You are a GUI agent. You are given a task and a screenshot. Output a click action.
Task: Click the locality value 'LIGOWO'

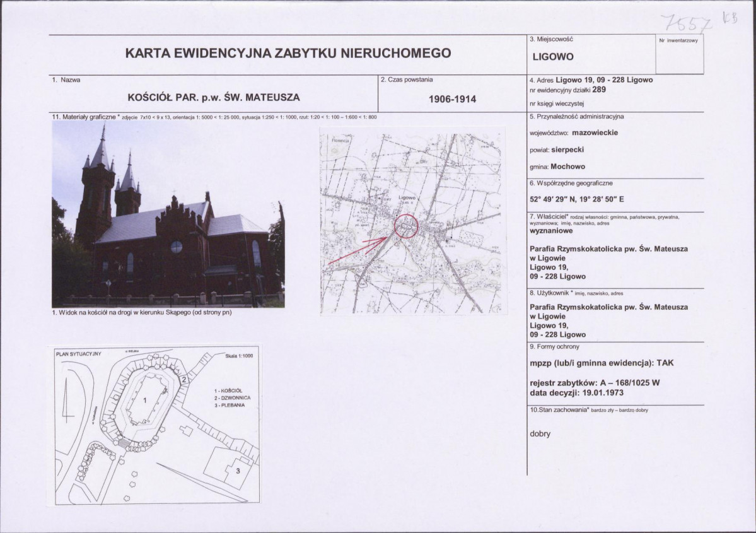point(553,57)
